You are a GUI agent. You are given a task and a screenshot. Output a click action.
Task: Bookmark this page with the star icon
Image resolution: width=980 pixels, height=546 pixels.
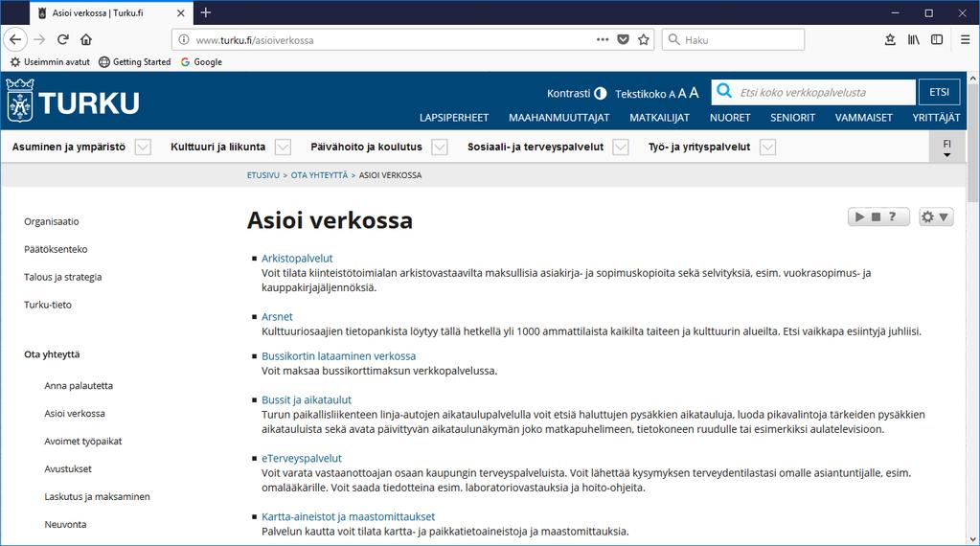coord(644,39)
